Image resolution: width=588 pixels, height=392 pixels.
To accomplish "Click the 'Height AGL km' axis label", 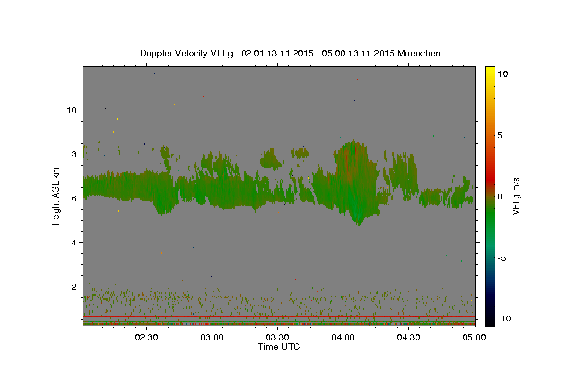I will (x=56, y=196).
